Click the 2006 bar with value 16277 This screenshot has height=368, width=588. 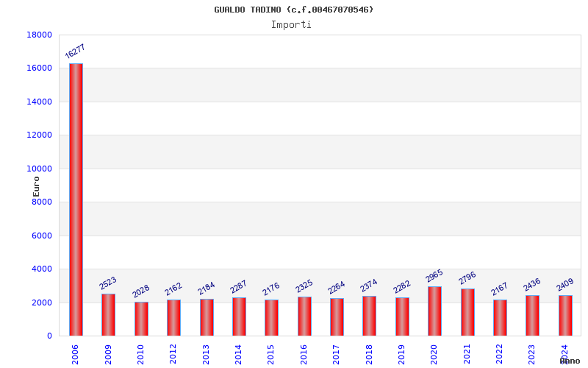[76, 199]
